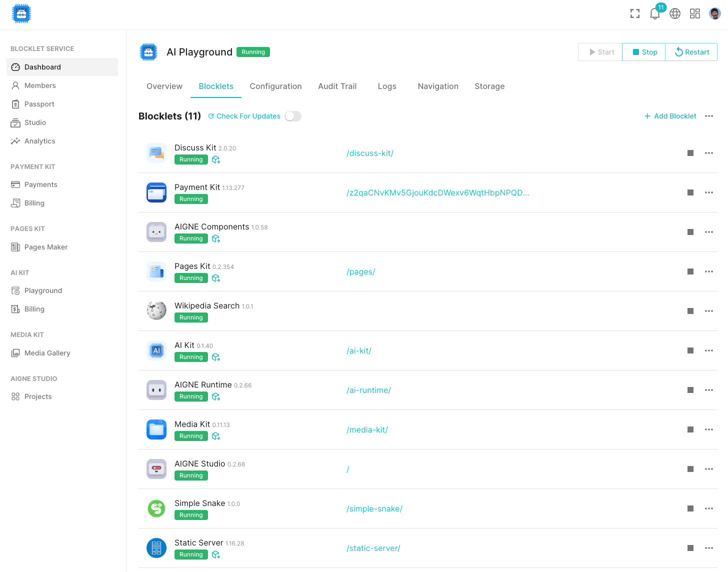The image size is (728, 572).
Task: Switch to the Configuration tab
Action: [275, 86]
